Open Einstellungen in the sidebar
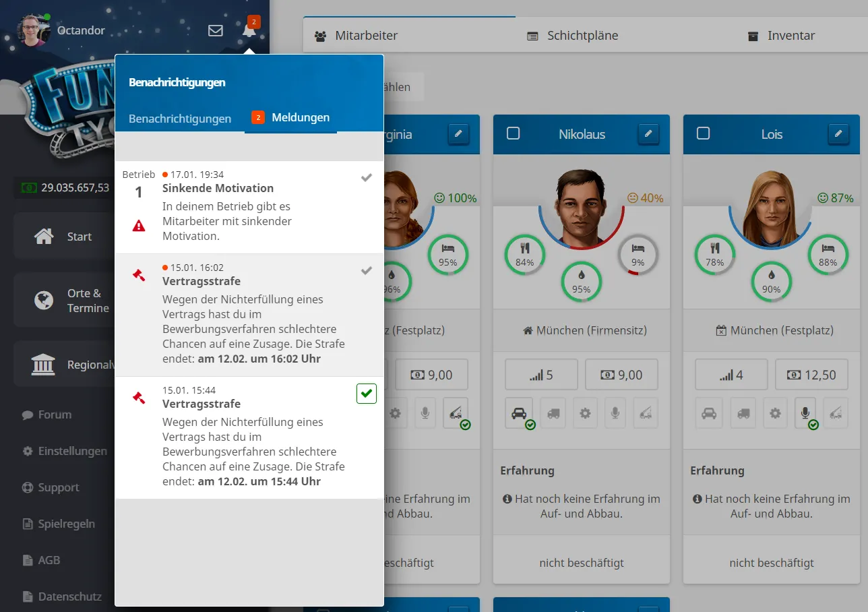Screen dimensions: 868x612 (71, 451)
